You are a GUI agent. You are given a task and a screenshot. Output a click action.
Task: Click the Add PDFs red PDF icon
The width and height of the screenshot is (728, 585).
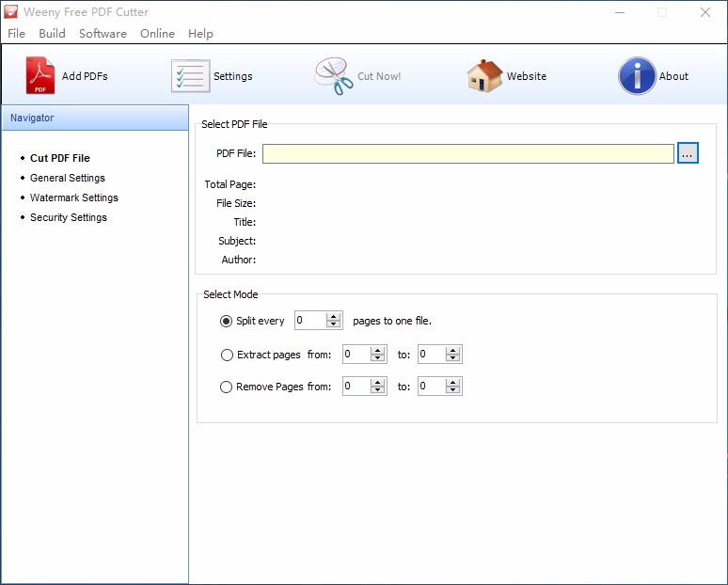pos(40,75)
